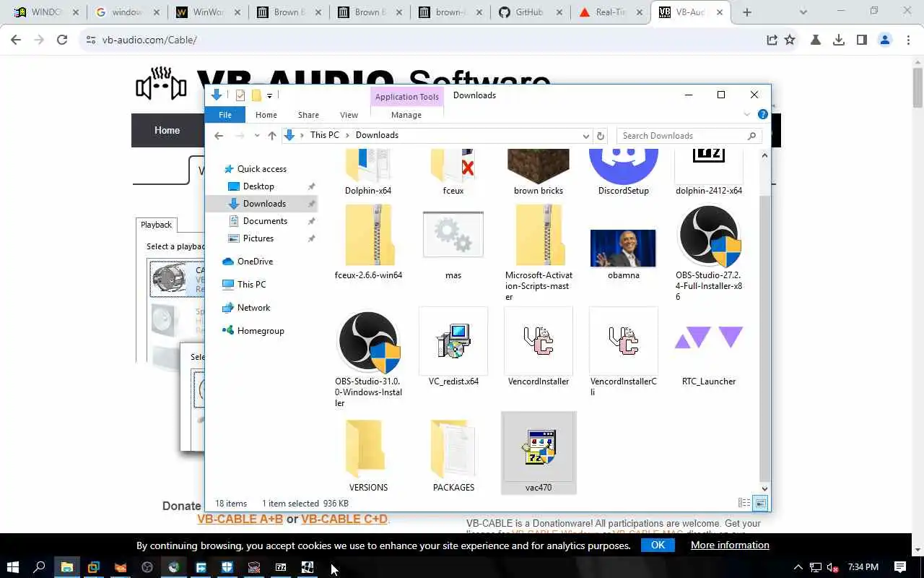Select the VC_redist.x64 installer
Image resolution: width=924 pixels, height=578 pixels.
pyautogui.click(x=453, y=348)
